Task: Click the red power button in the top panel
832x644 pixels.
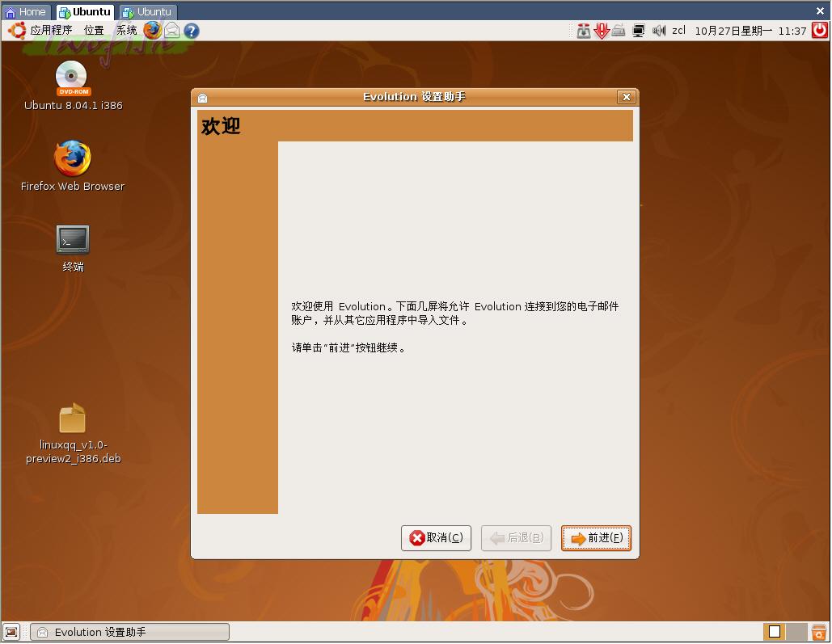Action: coord(820,30)
